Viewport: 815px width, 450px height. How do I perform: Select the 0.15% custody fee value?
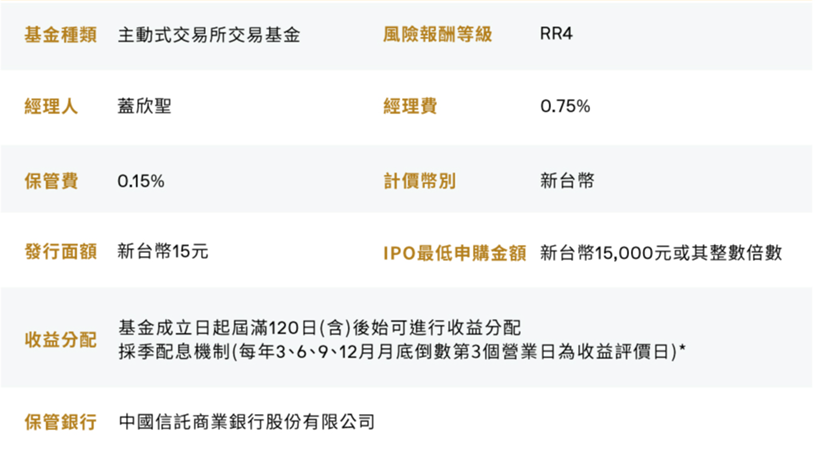click(141, 181)
